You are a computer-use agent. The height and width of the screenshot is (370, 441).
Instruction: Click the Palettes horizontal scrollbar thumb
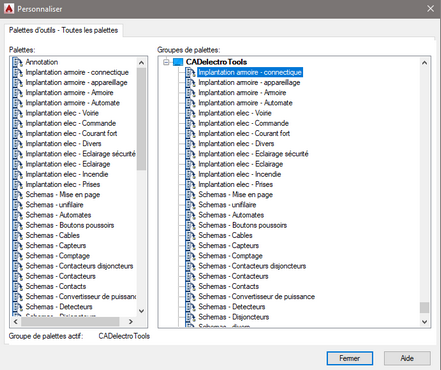click(70, 322)
